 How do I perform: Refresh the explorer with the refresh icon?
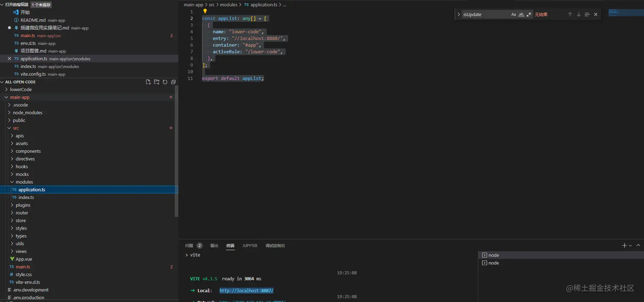tap(165, 82)
